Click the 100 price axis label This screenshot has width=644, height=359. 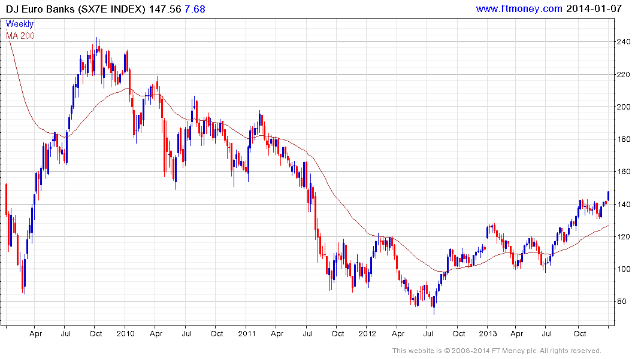click(624, 269)
